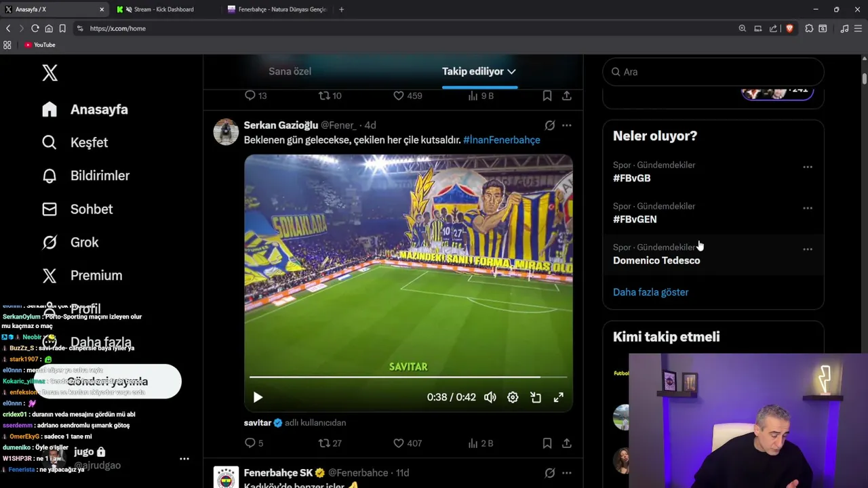
Task: View analytics showing 2 B views
Action: (x=481, y=443)
